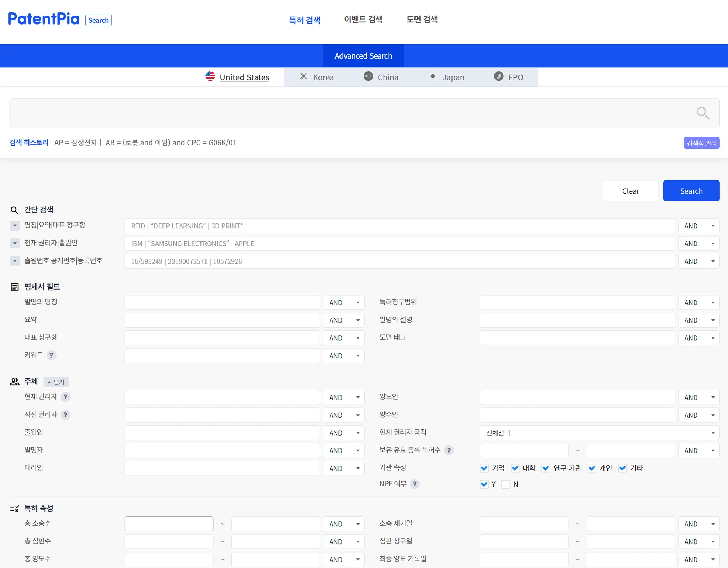Collapse 주체 section with 닫기 toggle
The image size is (728, 568).
[x=56, y=382]
